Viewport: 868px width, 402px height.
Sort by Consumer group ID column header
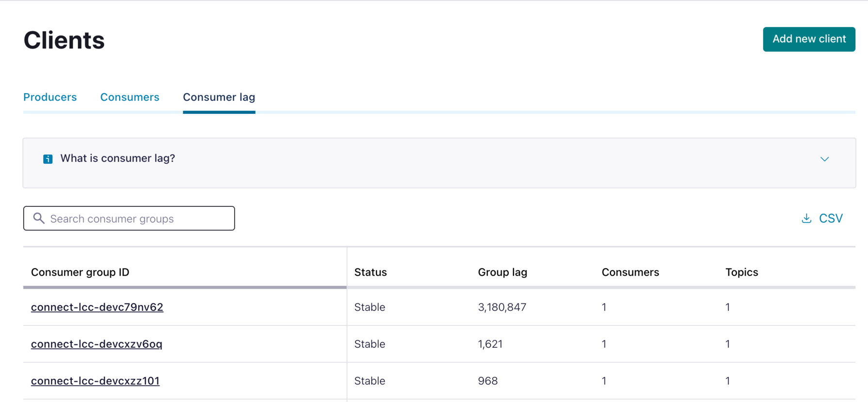click(80, 272)
